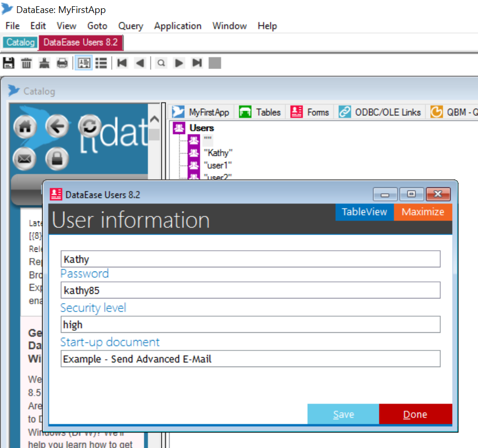
Task: Open the Edit menu
Action: pos(38,26)
